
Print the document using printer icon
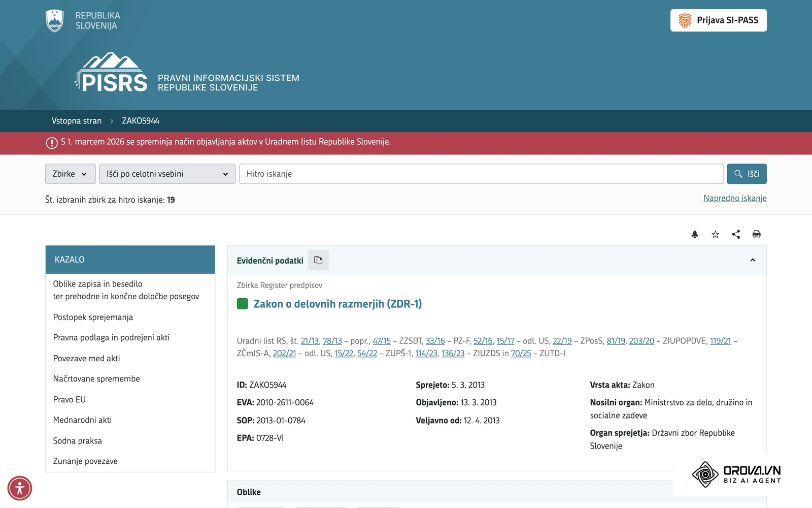(x=757, y=234)
